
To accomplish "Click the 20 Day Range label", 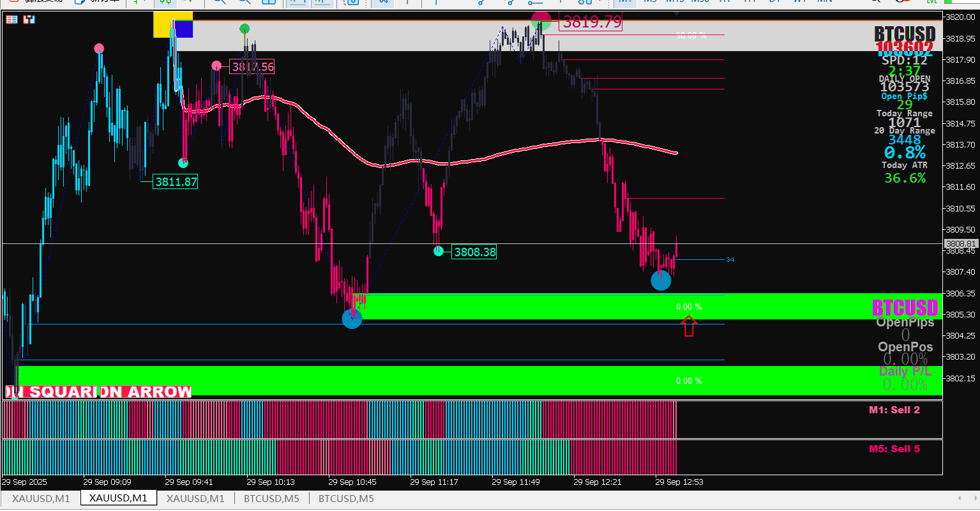I will pyautogui.click(x=905, y=130).
